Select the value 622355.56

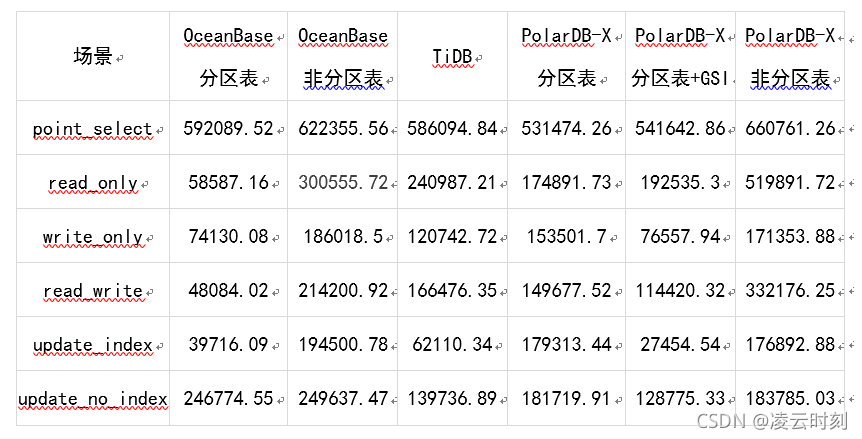[x=343, y=129]
